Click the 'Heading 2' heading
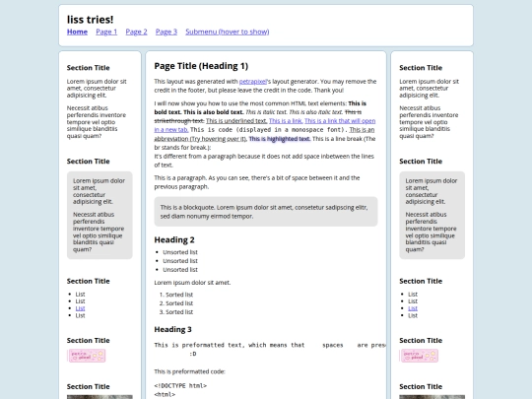The height and width of the screenshot is (399, 532). tap(174, 239)
